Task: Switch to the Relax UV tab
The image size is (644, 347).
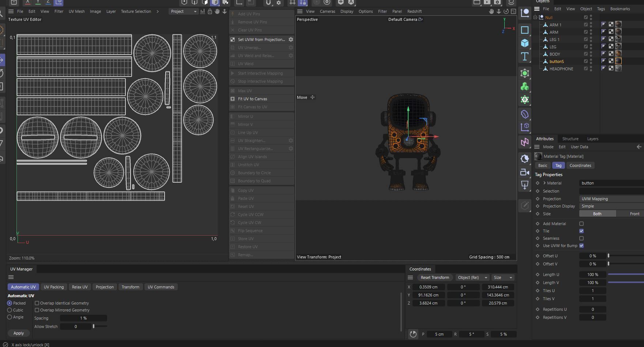Action: tap(80, 287)
